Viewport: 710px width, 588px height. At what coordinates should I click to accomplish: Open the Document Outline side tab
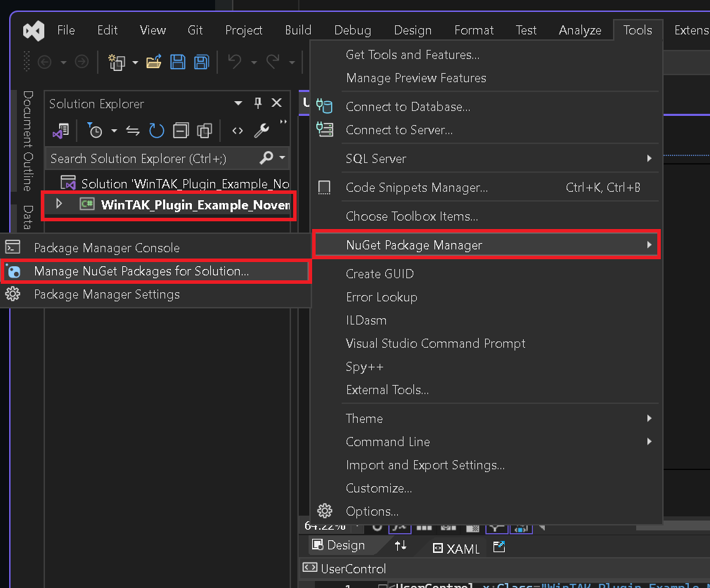28,141
